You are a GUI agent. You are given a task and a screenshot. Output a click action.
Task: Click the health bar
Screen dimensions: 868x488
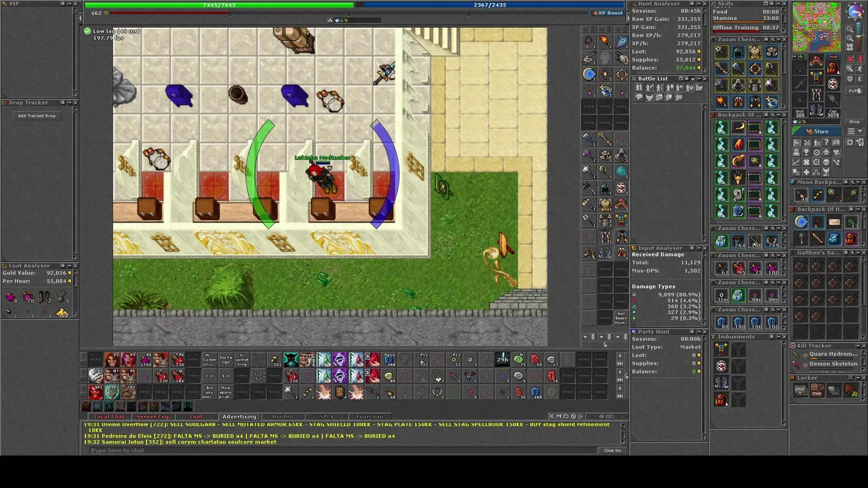(x=218, y=5)
